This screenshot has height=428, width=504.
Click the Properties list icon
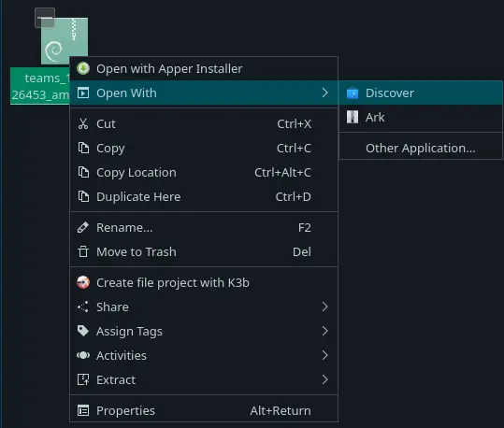[83, 410]
